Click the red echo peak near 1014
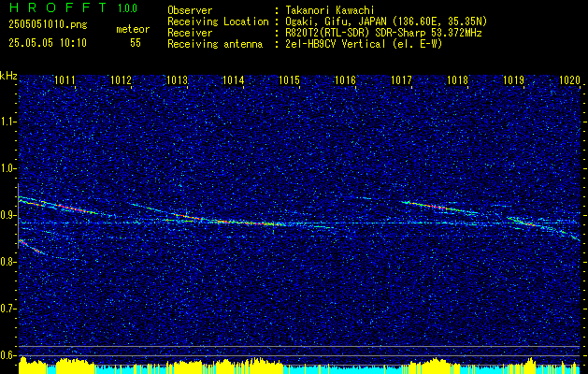Image resolution: width=588 pixels, height=374 pixels. click(x=250, y=223)
